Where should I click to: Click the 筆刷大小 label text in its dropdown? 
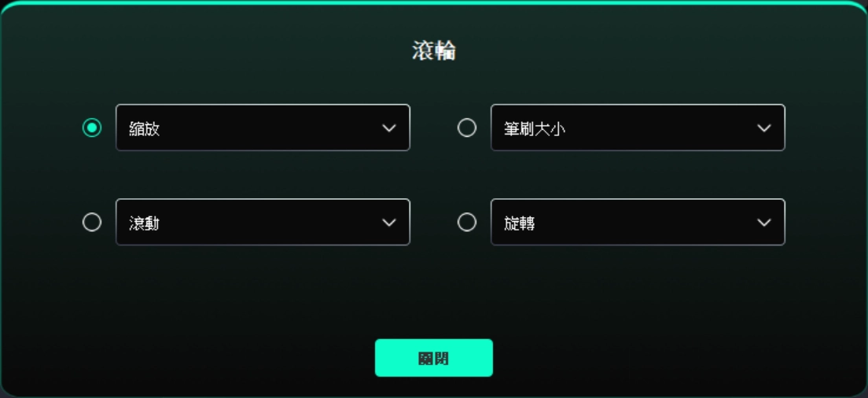(535, 129)
